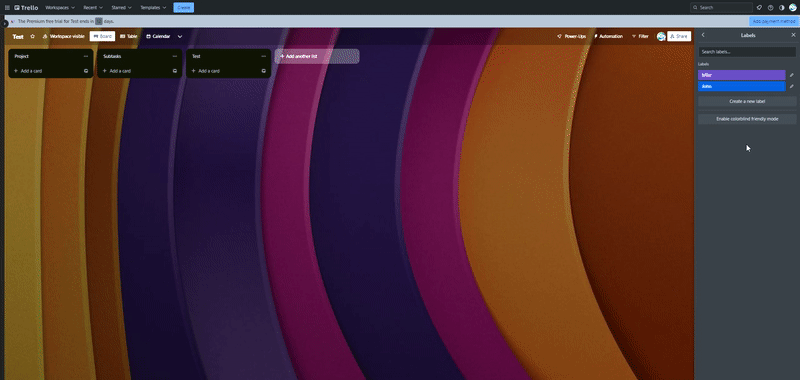
Task: Create card from template in Test list
Action: (x=264, y=71)
